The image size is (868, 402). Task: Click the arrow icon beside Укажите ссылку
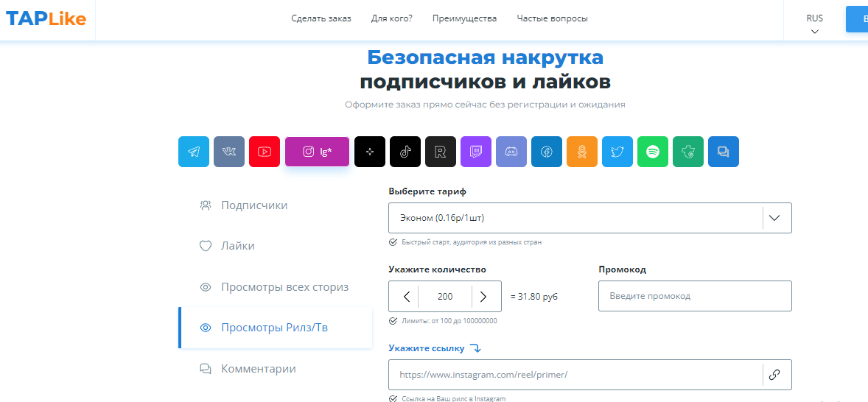475,348
